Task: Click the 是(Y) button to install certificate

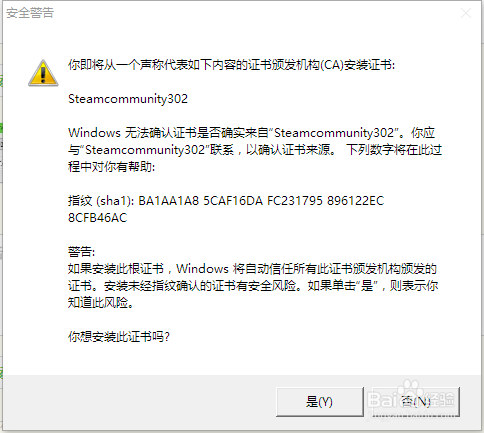Action: click(x=320, y=402)
